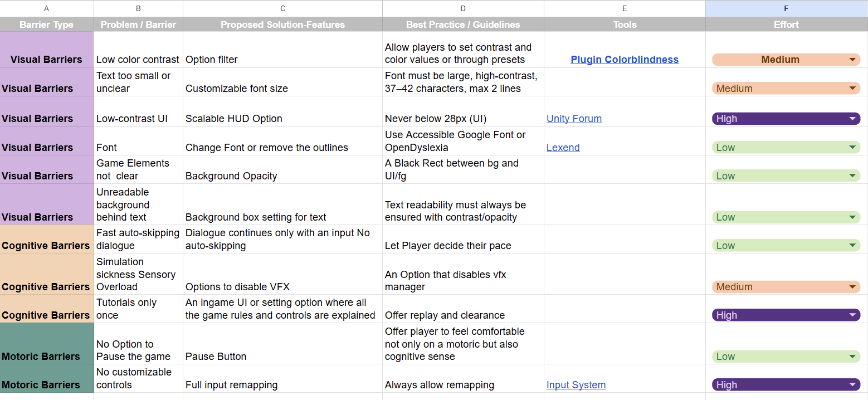868x400 pixels.
Task: Open the Plugin Colorblindness link
Action: point(625,60)
